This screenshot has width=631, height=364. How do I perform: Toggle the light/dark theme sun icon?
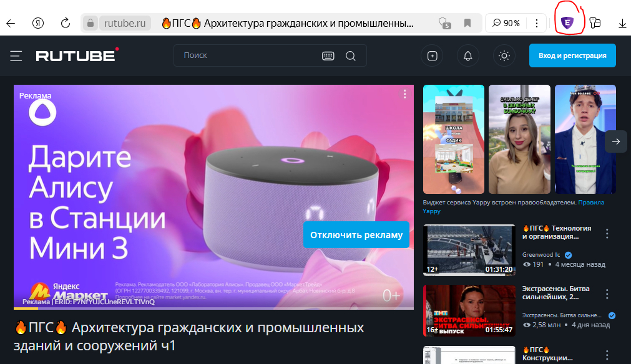pyautogui.click(x=504, y=56)
